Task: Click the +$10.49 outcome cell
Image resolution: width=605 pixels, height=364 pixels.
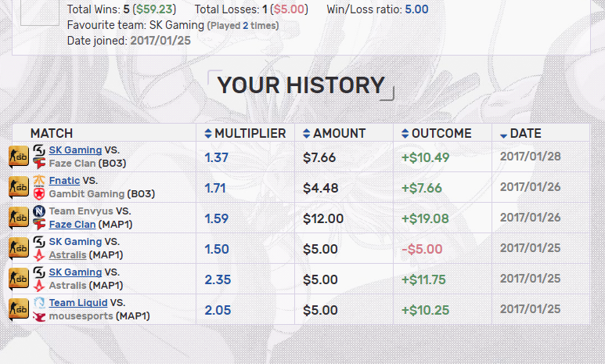Action: pyautogui.click(x=425, y=157)
